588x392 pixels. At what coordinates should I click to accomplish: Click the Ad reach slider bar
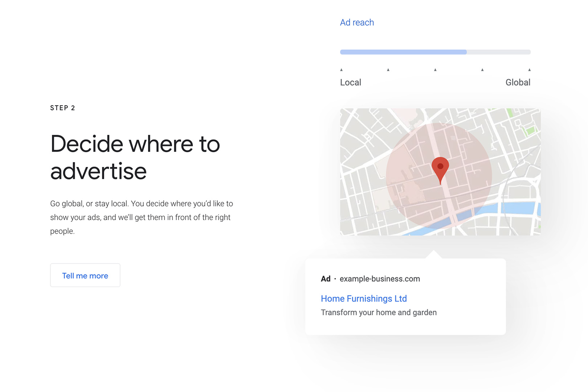click(x=435, y=52)
